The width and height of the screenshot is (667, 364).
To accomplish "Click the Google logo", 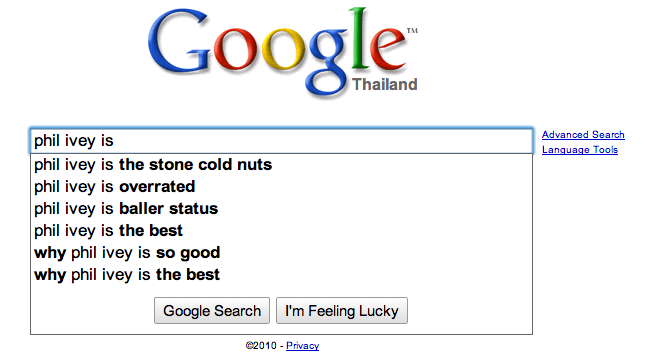I will (282, 52).
